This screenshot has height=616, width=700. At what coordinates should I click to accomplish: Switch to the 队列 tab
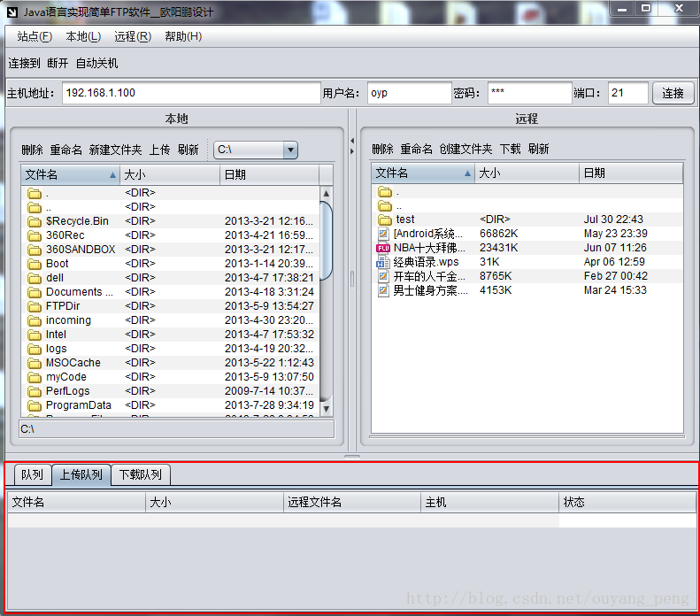(x=32, y=474)
